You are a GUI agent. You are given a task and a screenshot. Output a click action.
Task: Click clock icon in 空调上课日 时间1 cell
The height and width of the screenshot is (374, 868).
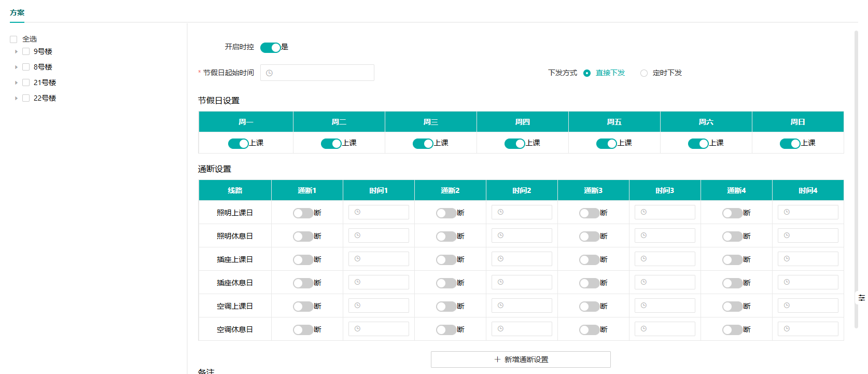[x=357, y=306]
